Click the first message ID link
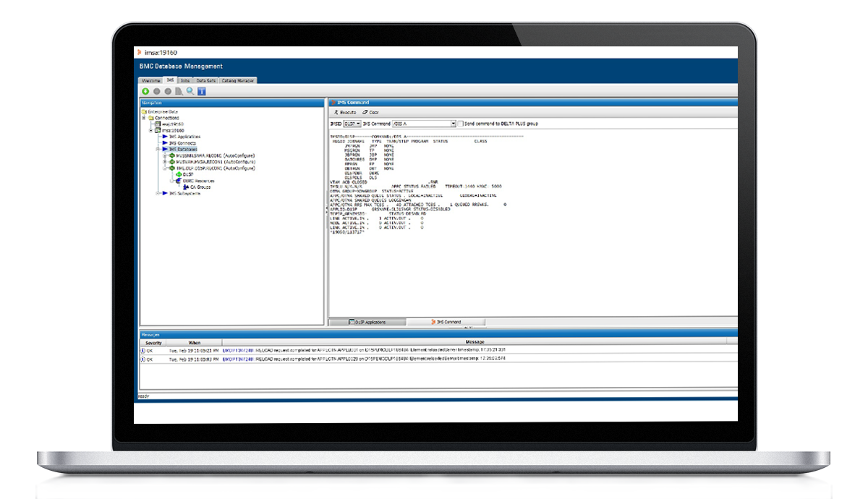The height and width of the screenshot is (499, 868). point(238,350)
